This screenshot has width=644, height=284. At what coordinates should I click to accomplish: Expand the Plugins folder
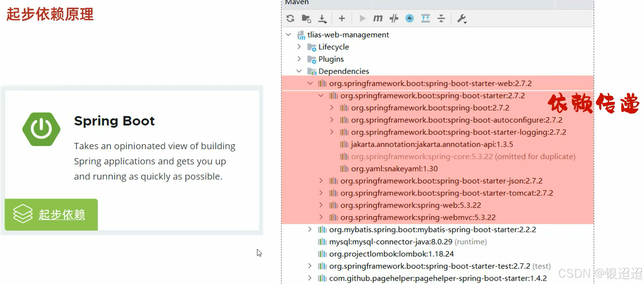click(x=299, y=59)
